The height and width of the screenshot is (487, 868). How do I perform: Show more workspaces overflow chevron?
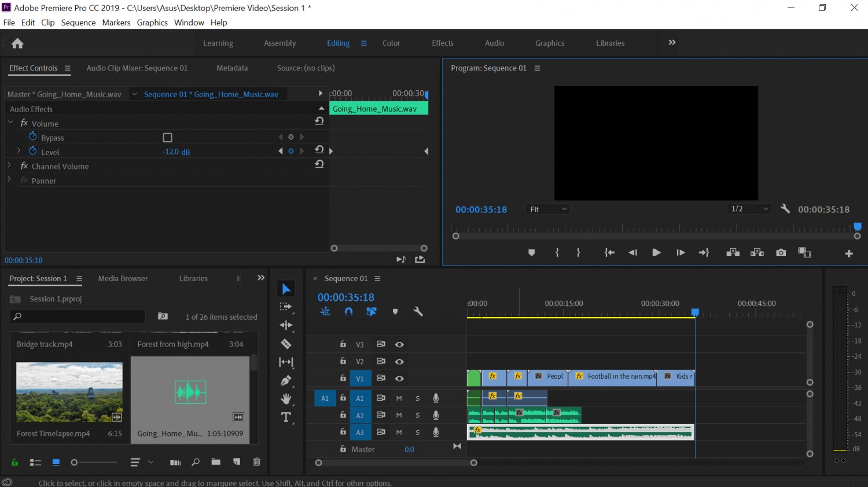pos(672,43)
